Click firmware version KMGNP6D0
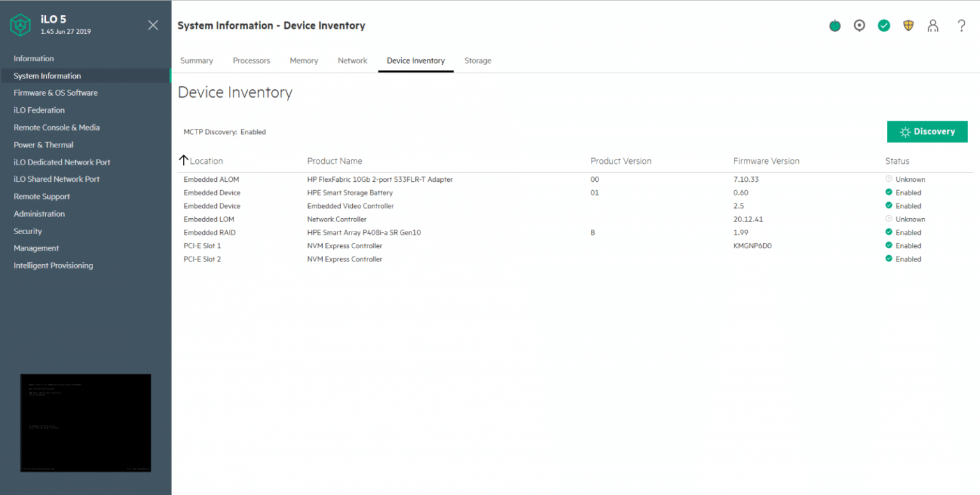 [x=752, y=246]
